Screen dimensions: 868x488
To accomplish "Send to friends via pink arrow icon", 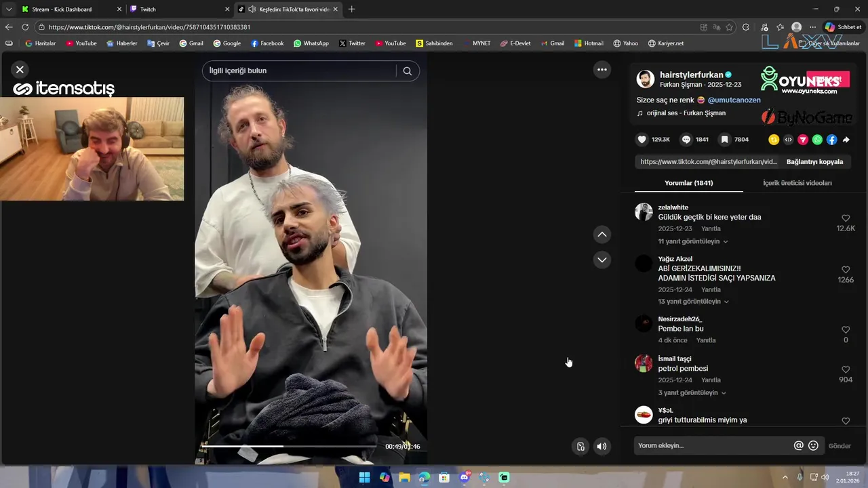I will click(802, 140).
